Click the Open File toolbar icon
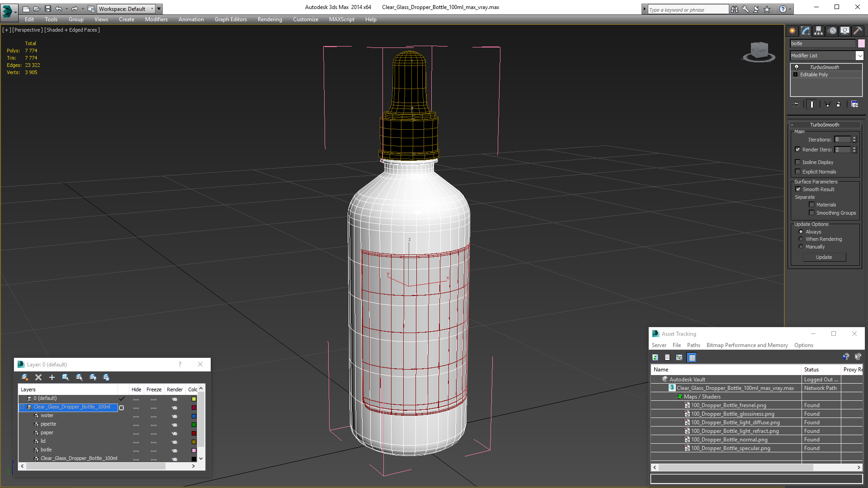The height and width of the screenshot is (488, 868). (x=37, y=9)
